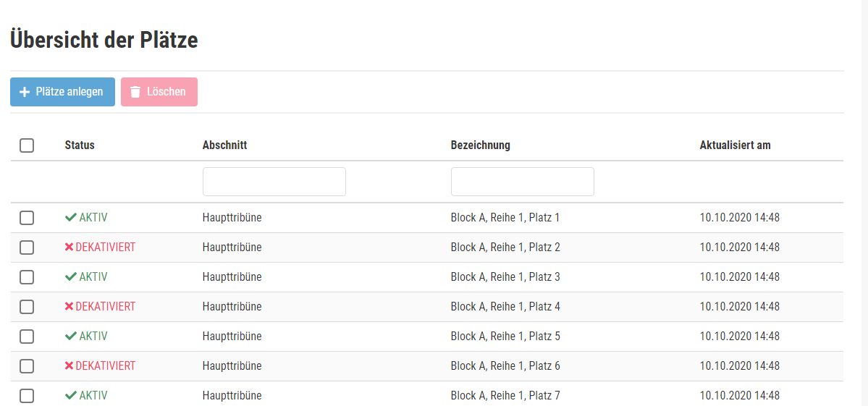Sort by Aktualisiert am column header
Image resolution: width=868 pixels, height=406 pixels.
735,145
